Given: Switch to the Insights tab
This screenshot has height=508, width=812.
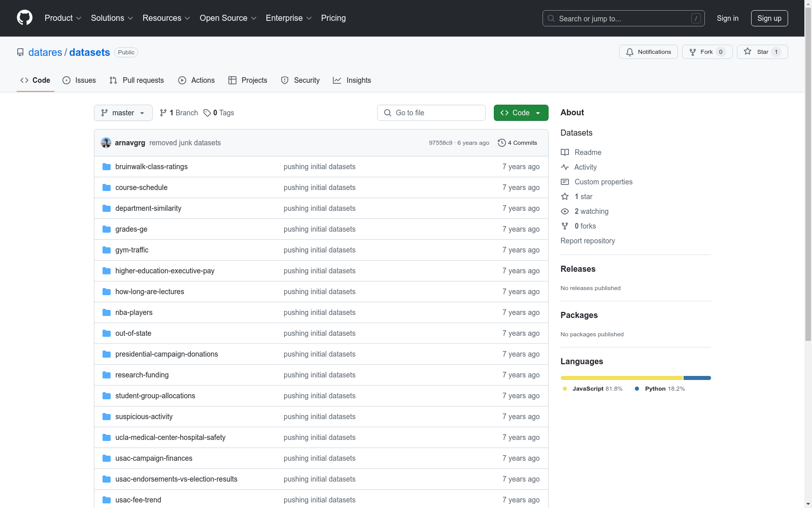Looking at the screenshot, I should click(x=352, y=80).
